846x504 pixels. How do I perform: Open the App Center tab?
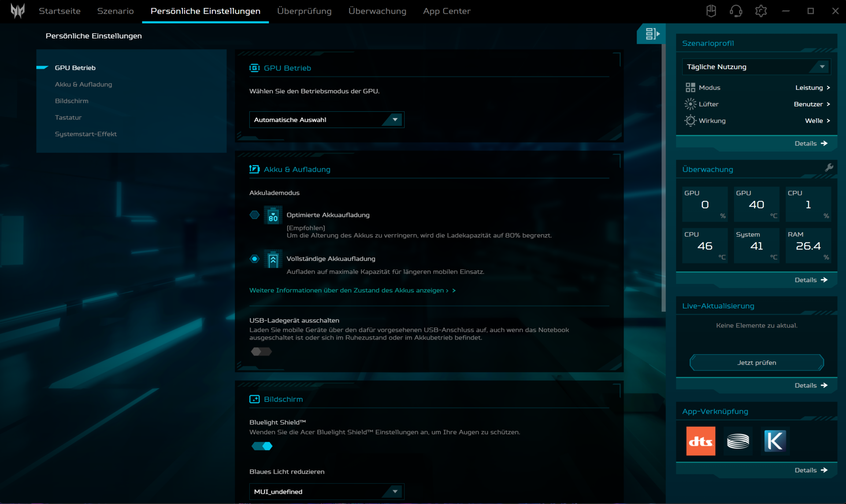coord(446,11)
